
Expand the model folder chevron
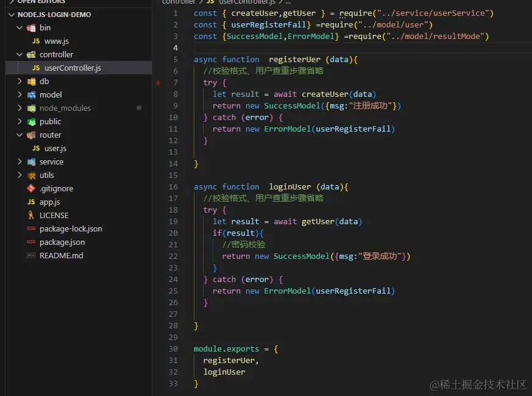tap(20, 94)
